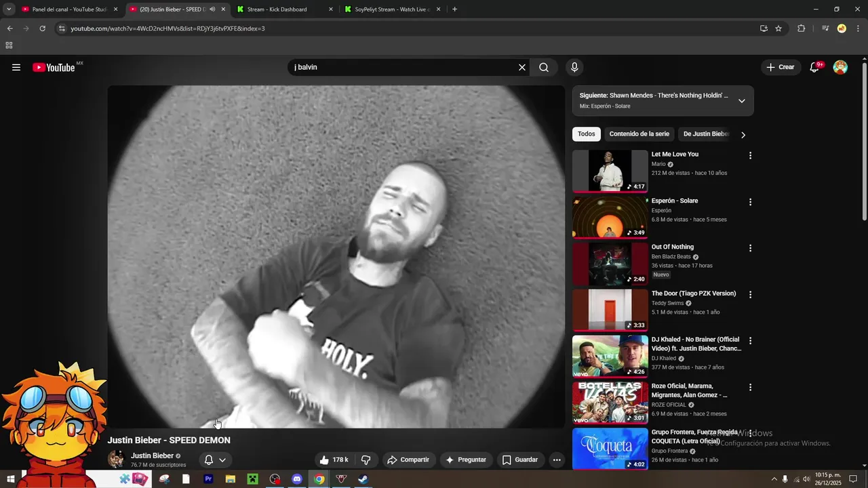The width and height of the screenshot is (868, 488).
Task: Start voice search with microphone icon
Action: tap(574, 67)
